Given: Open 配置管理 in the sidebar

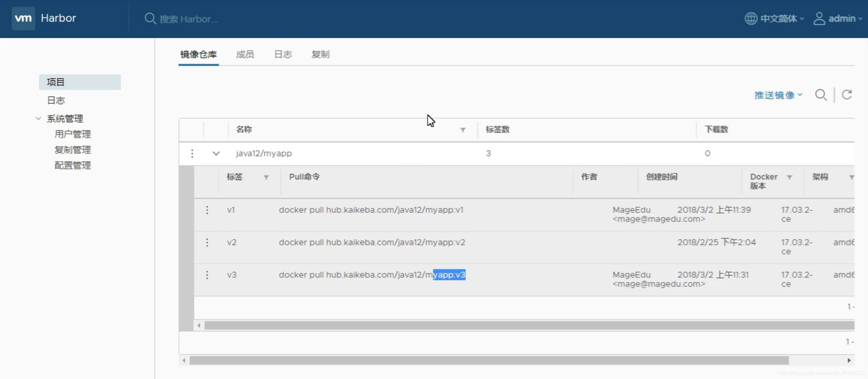Looking at the screenshot, I should coord(72,165).
